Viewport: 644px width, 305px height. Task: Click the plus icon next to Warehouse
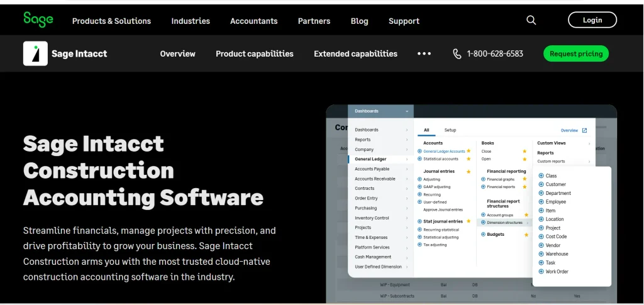pyautogui.click(x=541, y=253)
